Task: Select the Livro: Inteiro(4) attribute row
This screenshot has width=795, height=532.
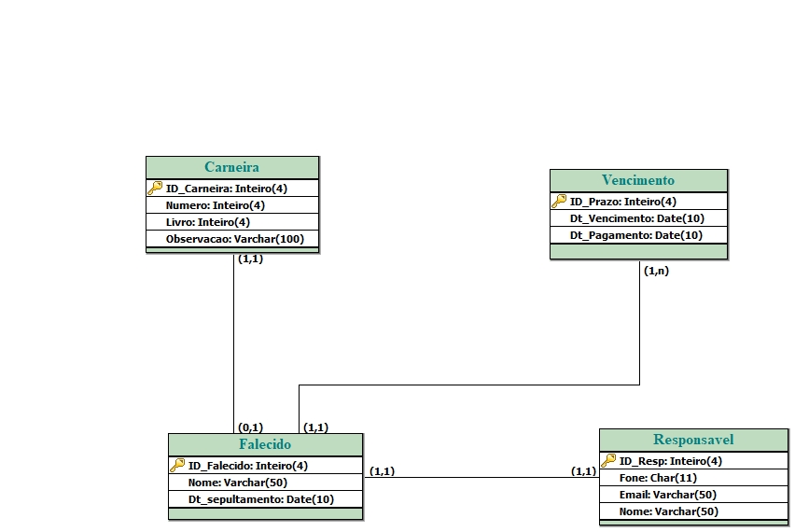Action: (x=208, y=222)
